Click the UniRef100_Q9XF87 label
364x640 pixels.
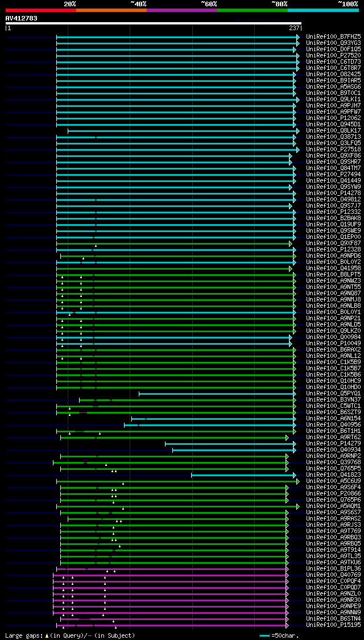click(x=333, y=243)
